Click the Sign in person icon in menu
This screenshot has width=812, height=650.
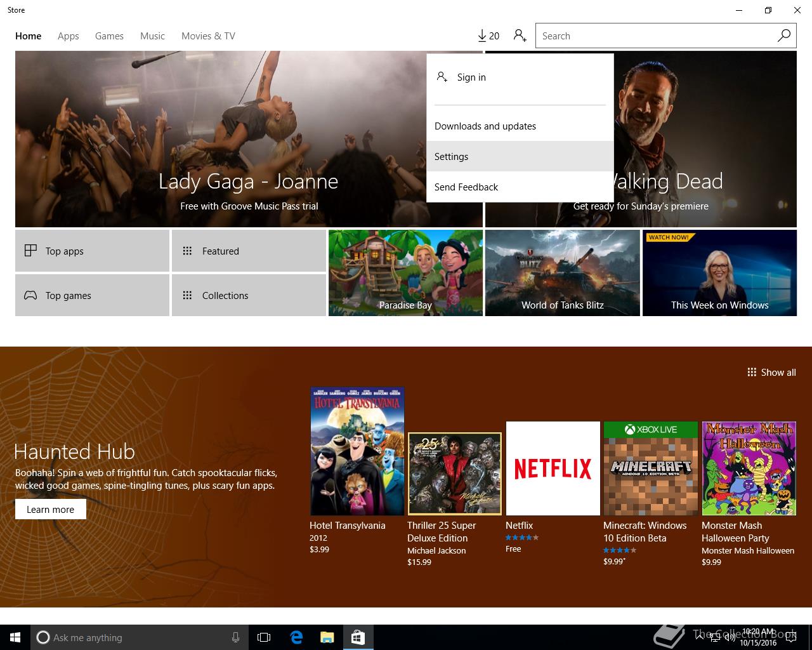pos(442,77)
